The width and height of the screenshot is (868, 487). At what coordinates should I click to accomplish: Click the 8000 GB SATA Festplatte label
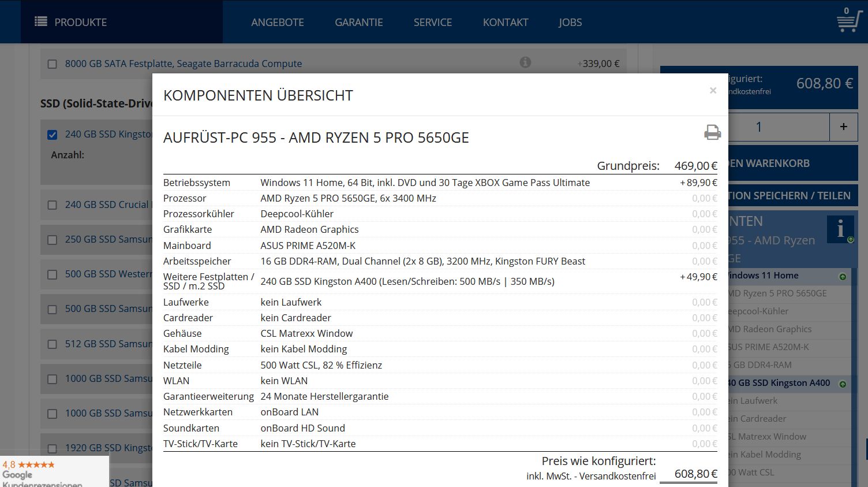tap(184, 64)
